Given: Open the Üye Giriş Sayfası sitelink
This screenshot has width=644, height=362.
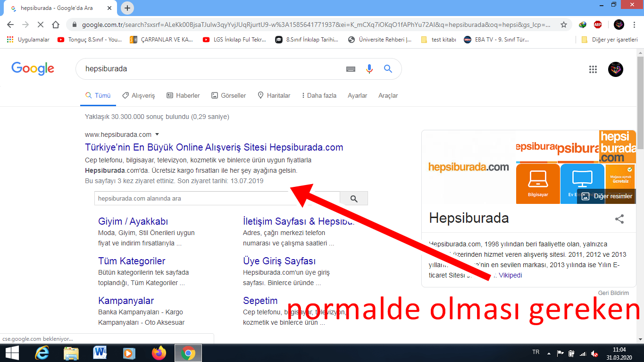Looking at the screenshot, I should point(279,261).
